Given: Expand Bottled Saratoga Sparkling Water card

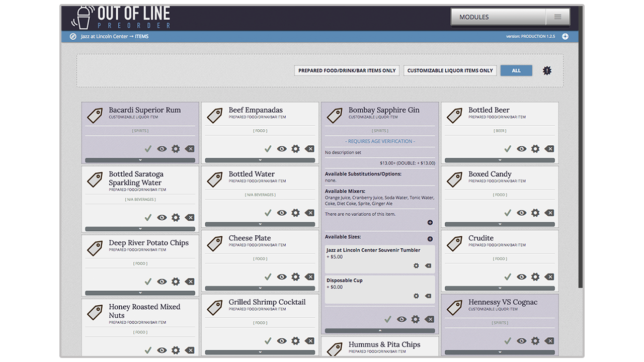Looking at the screenshot, I should [x=140, y=229].
